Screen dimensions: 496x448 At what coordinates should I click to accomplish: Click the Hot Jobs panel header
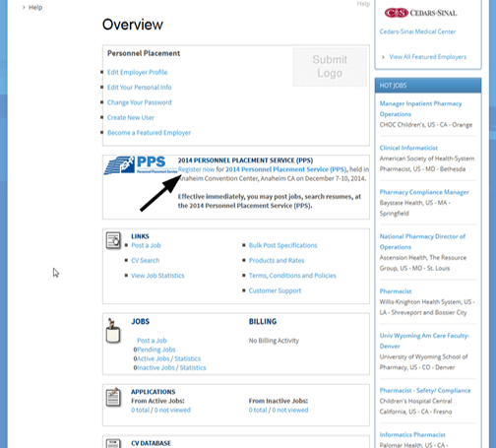[428, 86]
